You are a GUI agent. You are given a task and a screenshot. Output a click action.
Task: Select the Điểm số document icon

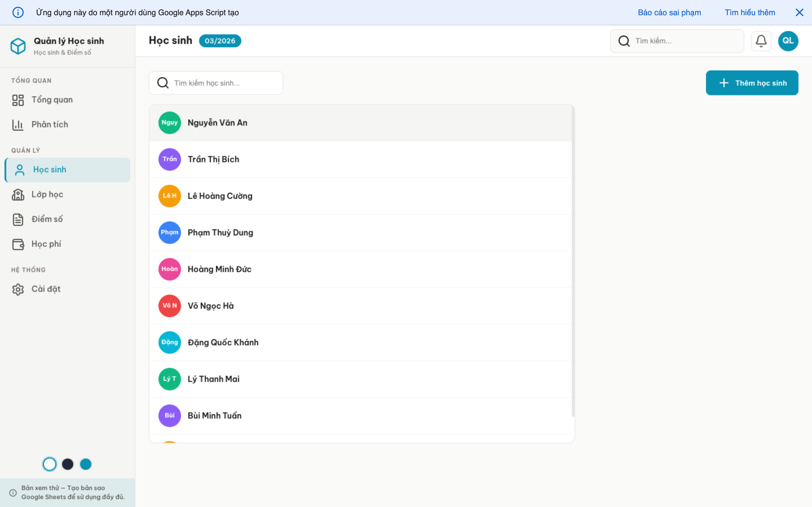pos(18,219)
